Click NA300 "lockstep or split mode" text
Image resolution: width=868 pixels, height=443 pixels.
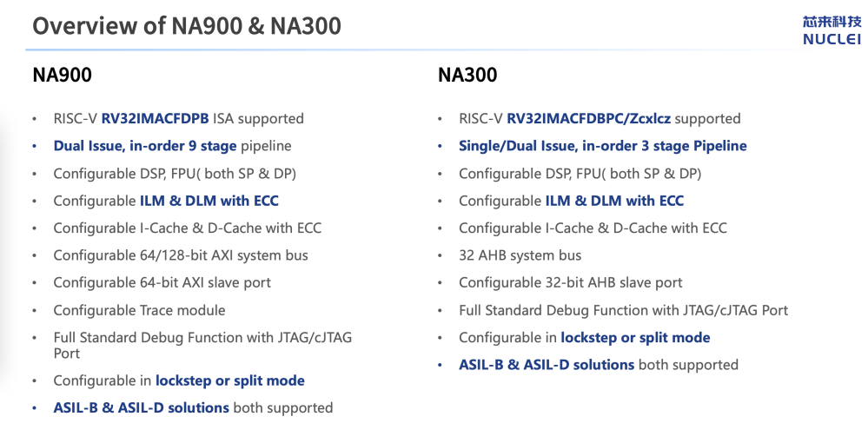click(x=635, y=338)
